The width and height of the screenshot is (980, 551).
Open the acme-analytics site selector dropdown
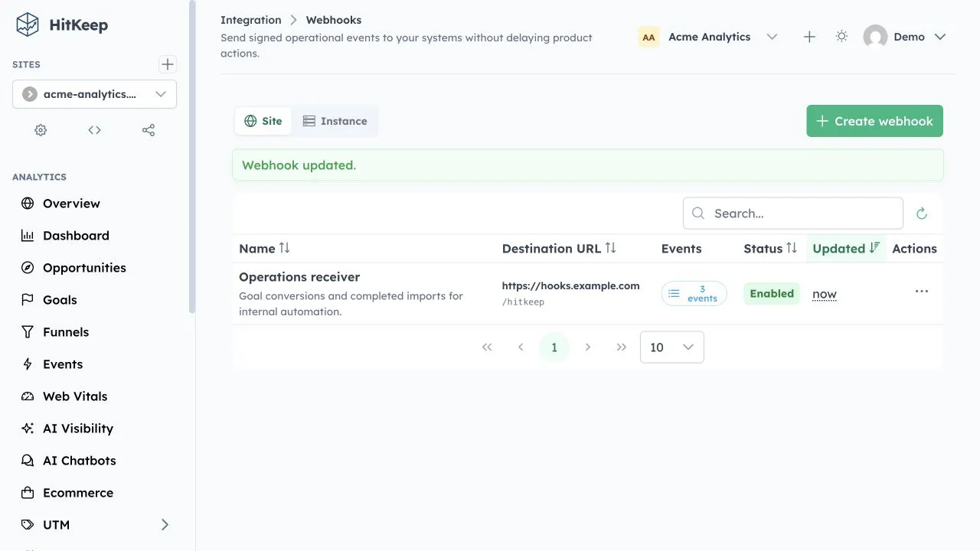(x=95, y=94)
